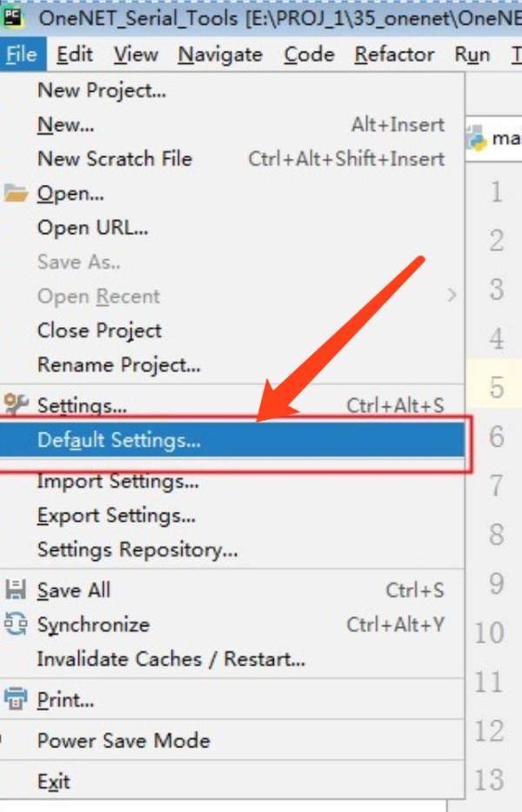Click the Synchronize refresh arrows icon
The image size is (522, 812).
click(16, 624)
